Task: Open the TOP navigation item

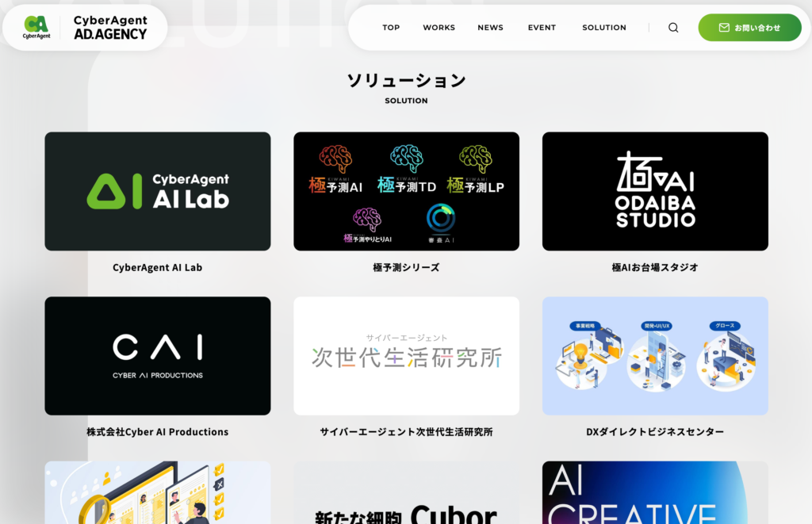Action: (x=391, y=28)
